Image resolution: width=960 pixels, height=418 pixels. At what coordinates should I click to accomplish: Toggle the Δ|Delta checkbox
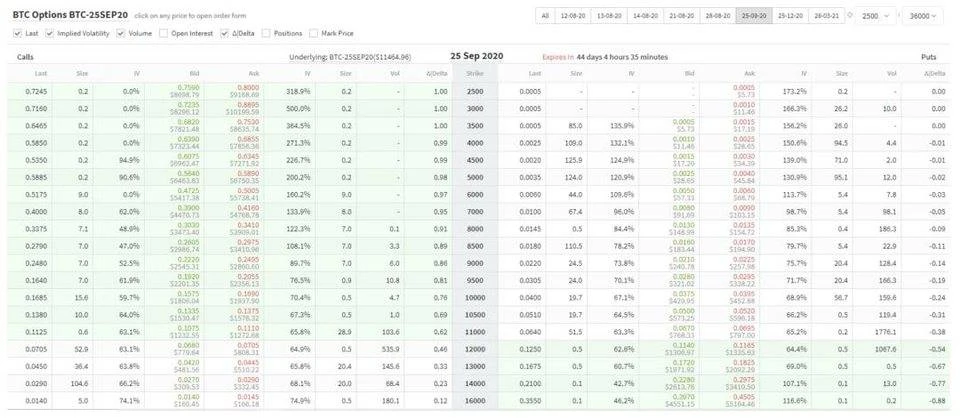click(x=225, y=33)
